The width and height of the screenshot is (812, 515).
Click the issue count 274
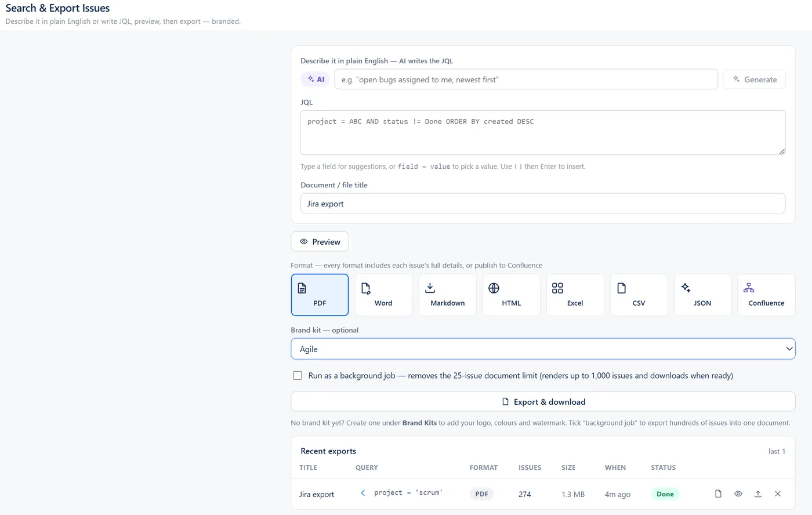[525, 495]
